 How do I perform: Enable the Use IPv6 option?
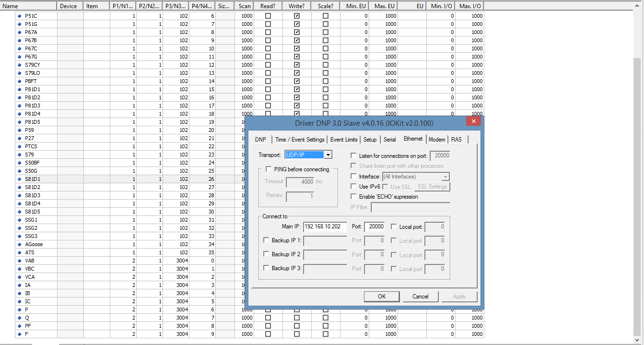coord(354,187)
